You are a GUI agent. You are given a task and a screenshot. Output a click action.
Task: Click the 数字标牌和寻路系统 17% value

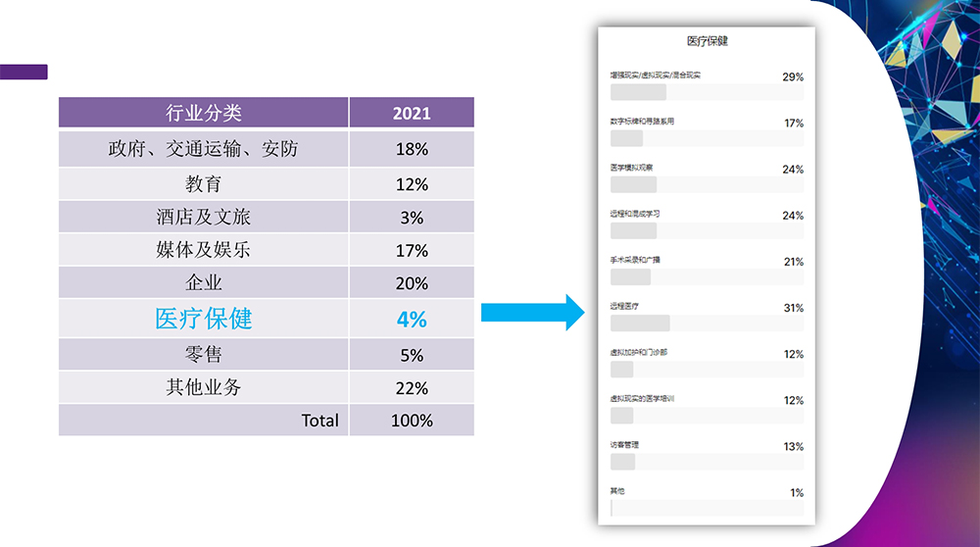[x=793, y=123]
